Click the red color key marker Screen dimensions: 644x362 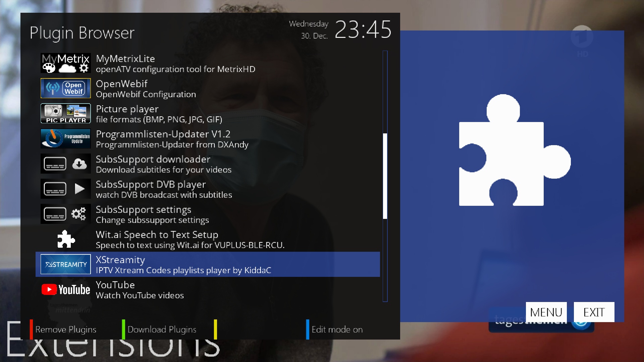pyautogui.click(x=31, y=329)
